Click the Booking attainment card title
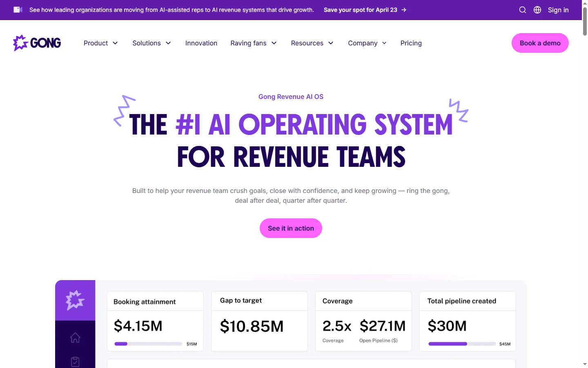Image resolution: width=588 pixels, height=368 pixels. coord(145,302)
